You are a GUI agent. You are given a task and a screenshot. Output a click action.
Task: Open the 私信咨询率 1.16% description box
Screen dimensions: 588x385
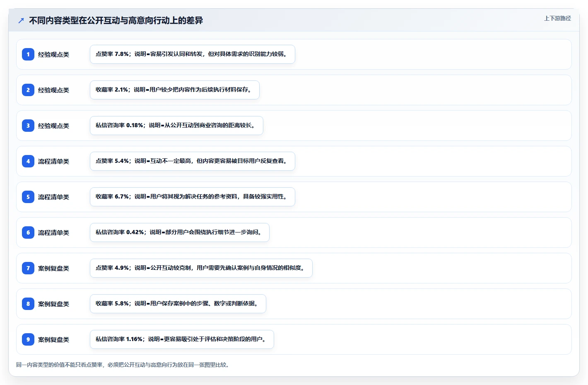pos(182,339)
